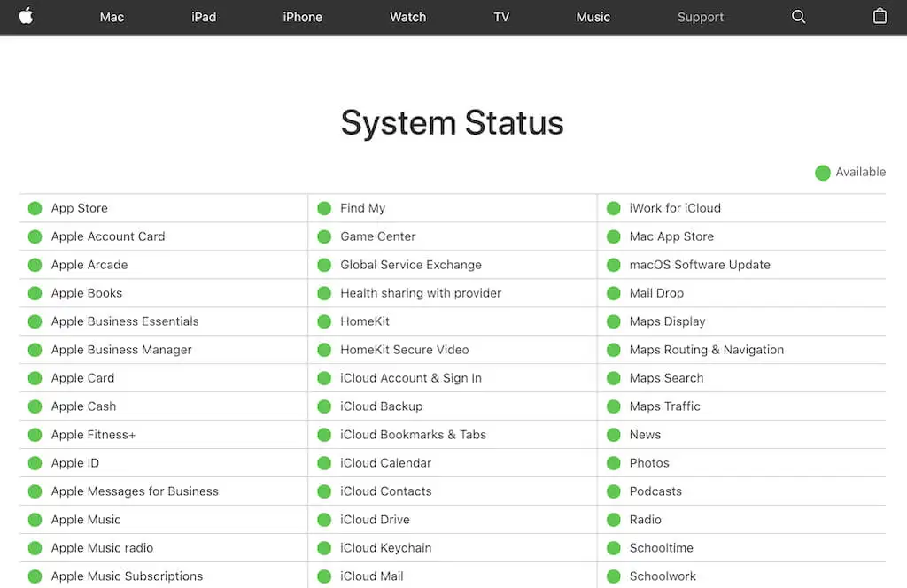
Task: Click green status dot beside App Store
Action: click(x=35, y=208)
